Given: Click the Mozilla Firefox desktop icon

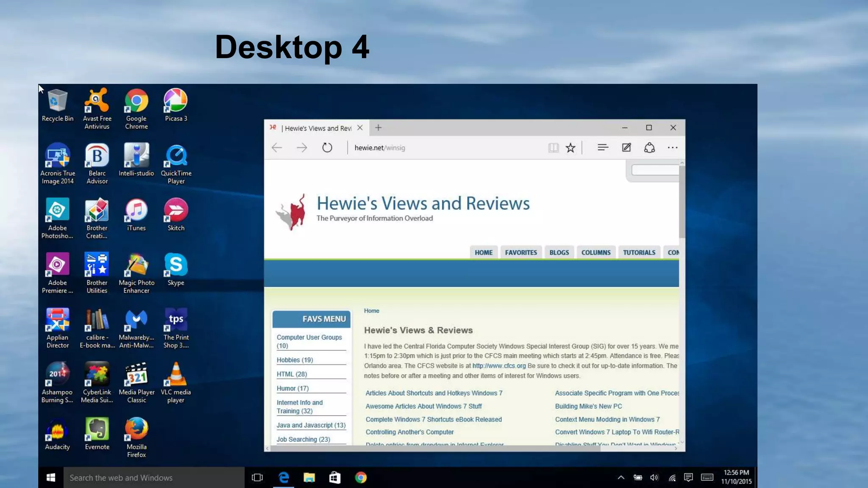Looking at the screenshot, I should coord(136,437).
